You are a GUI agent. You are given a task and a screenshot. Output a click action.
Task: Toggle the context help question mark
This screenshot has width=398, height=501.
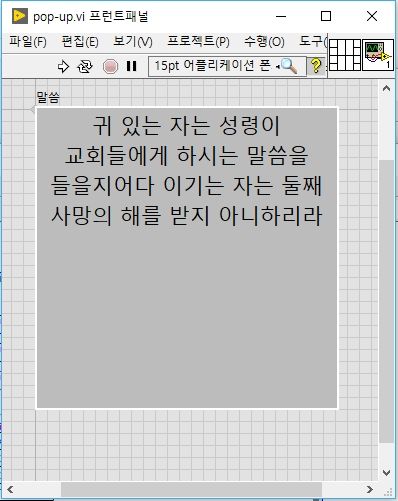(x=316, y=66)
